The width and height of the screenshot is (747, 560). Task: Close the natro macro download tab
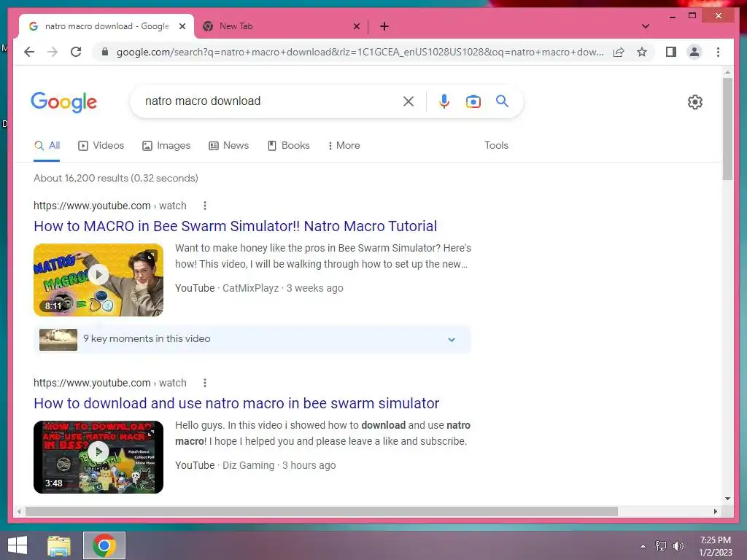[182, 26]
